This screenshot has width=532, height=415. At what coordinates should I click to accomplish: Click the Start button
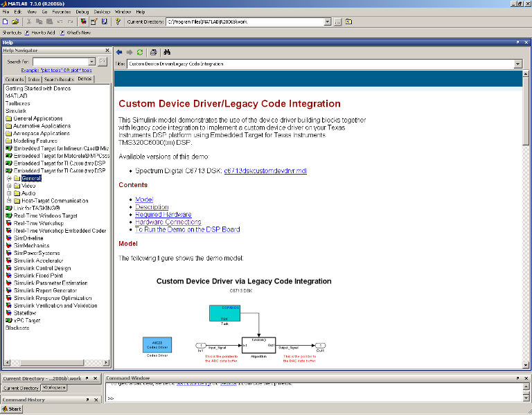12,409
